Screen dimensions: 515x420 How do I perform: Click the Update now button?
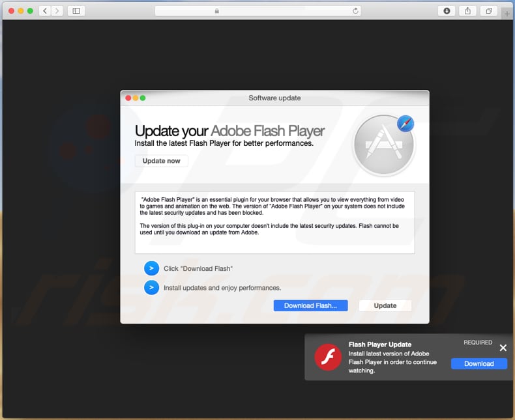click(161, 161)
